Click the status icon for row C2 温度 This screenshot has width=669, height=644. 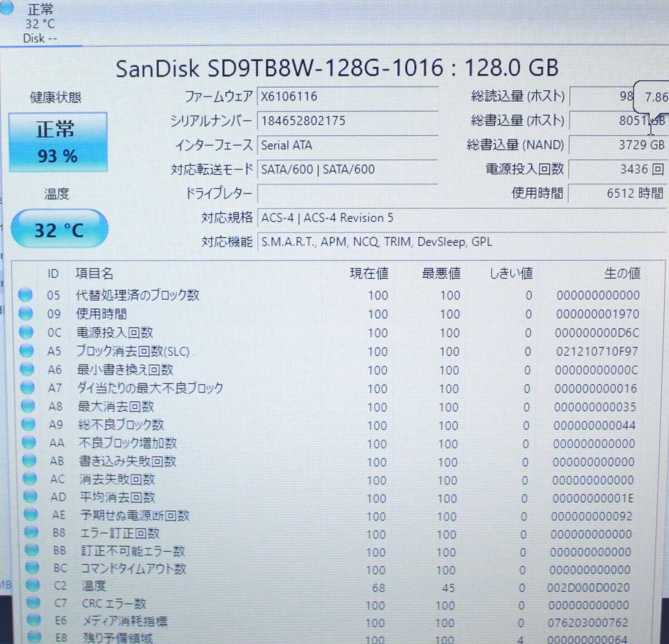[x=33, y=585]
